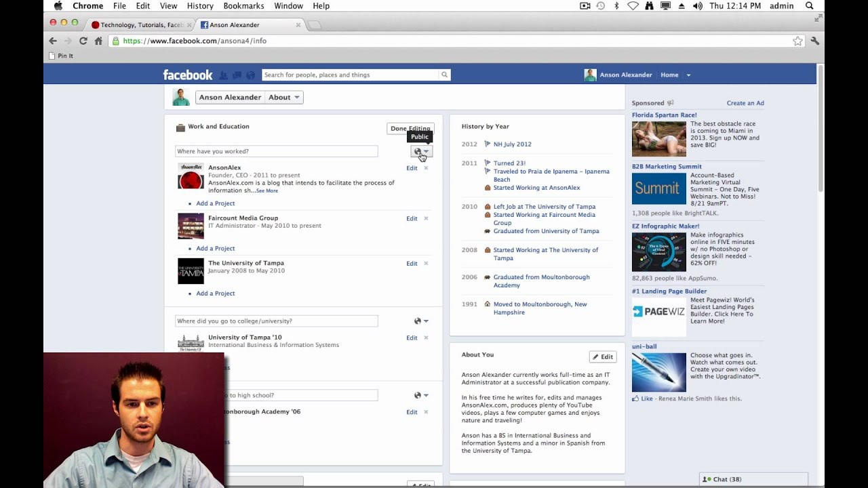Click the search magnifier button in the Facebook search box
868x488 pixels.
[x=444, y=75]
